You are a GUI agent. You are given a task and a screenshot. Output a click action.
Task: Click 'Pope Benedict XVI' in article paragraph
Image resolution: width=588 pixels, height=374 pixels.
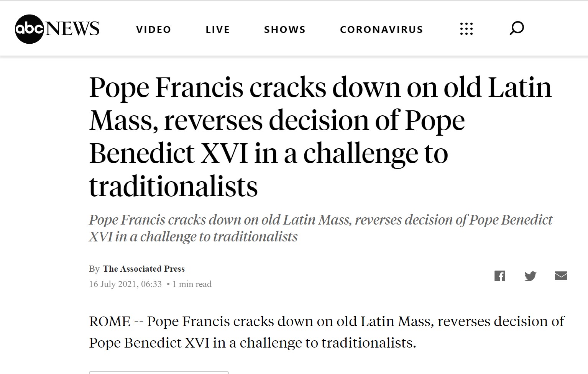(149, 343)
